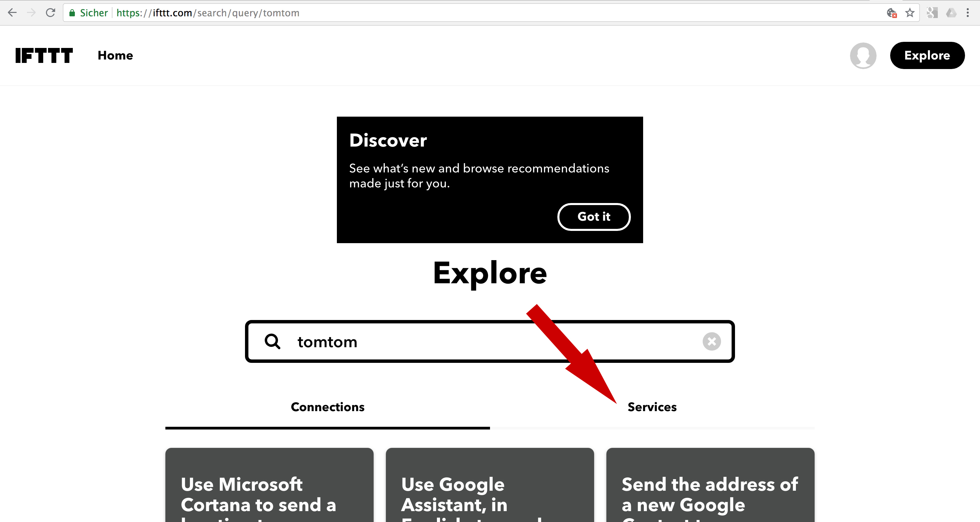Image resolution: width=980 pixels, height=522 pixels.
Task: Click the IFTTT logo
Action: (44, 55)
